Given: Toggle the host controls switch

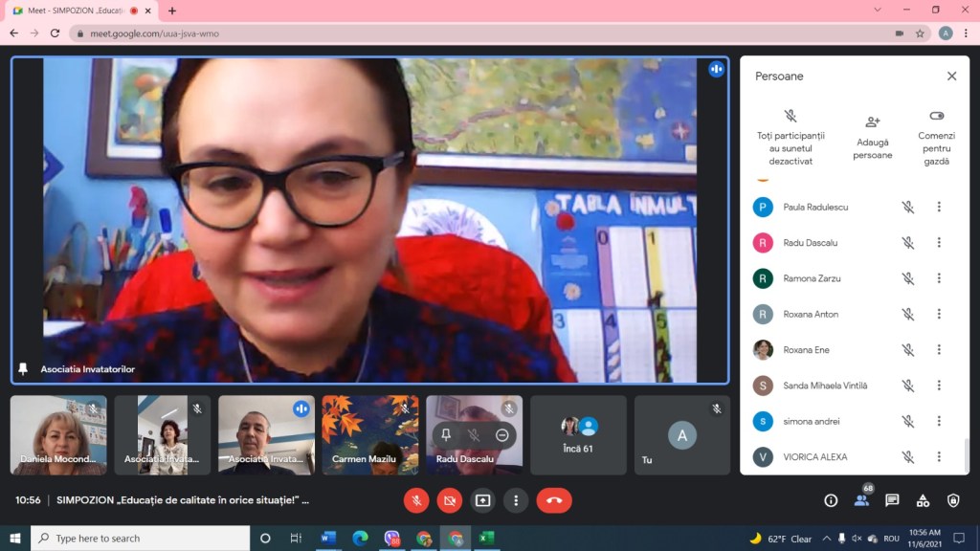Looking at the screenshot, I should coord(936,116).
